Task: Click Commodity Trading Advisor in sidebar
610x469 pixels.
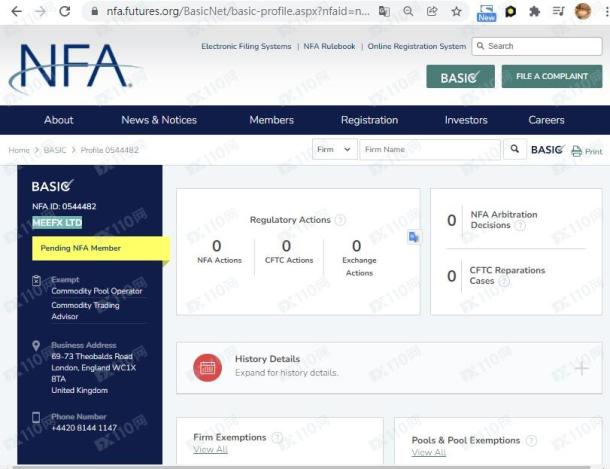Action: [85, 311]
